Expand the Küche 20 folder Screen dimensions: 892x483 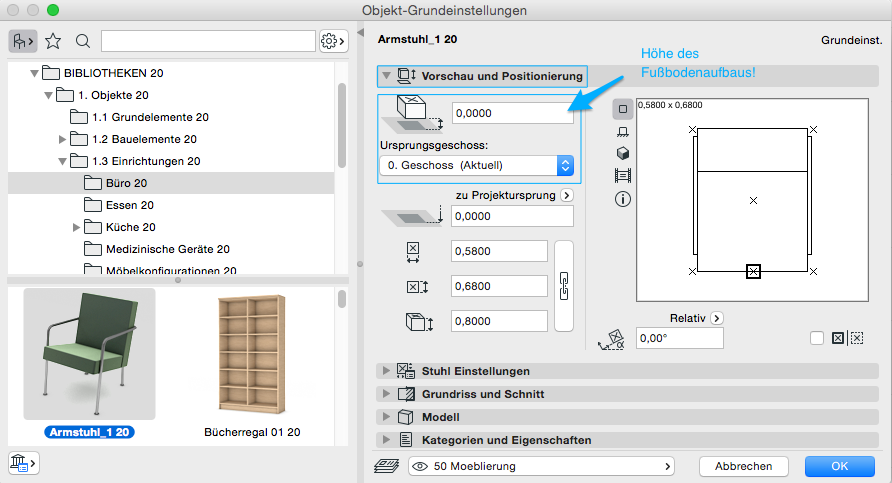pyautogui.click(x=77, y=227)
